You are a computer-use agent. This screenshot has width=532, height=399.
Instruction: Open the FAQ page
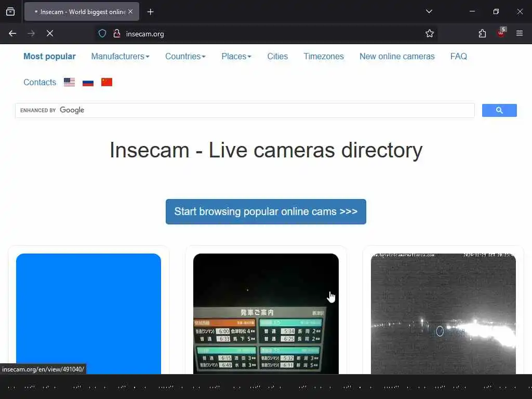pos(459,56)
